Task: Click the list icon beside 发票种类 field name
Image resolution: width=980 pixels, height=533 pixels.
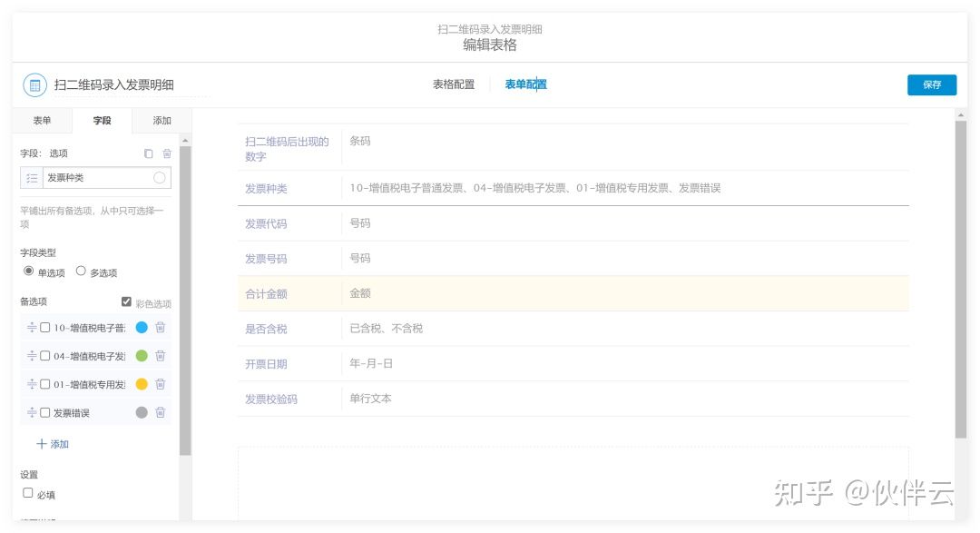Action: click(x=32, y=178)
